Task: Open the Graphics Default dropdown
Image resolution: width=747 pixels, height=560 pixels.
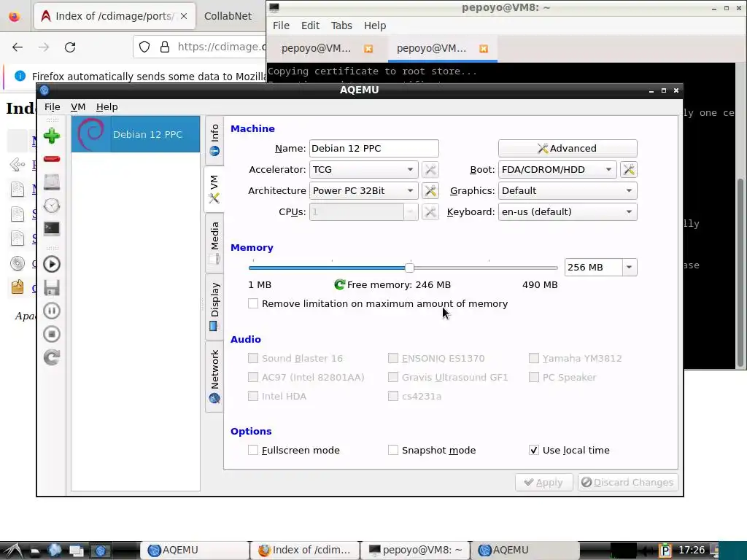Action: (568, 191)
